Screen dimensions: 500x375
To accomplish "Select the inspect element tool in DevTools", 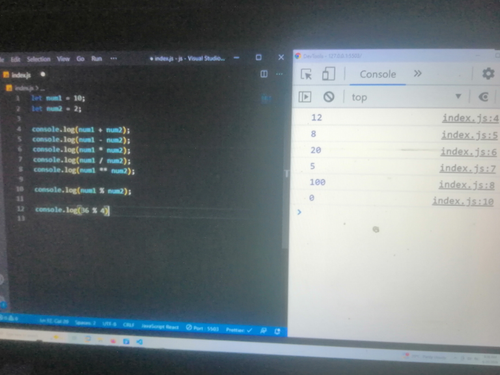I will pos(306,74).
